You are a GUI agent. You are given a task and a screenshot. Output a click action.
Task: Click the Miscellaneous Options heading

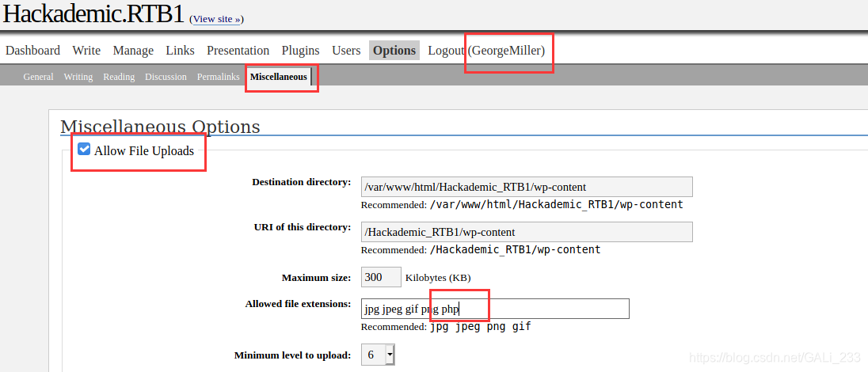click(x=160, y=126)
